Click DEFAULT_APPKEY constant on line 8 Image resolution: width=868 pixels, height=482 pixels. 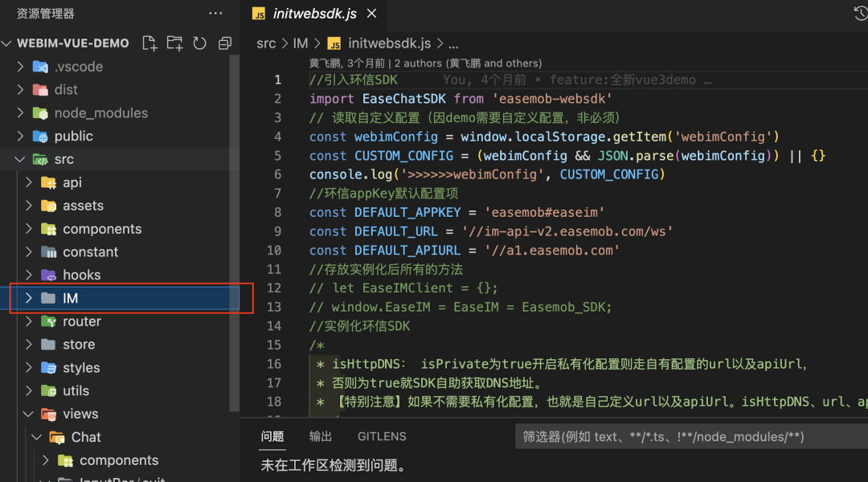tap(407, 213)
